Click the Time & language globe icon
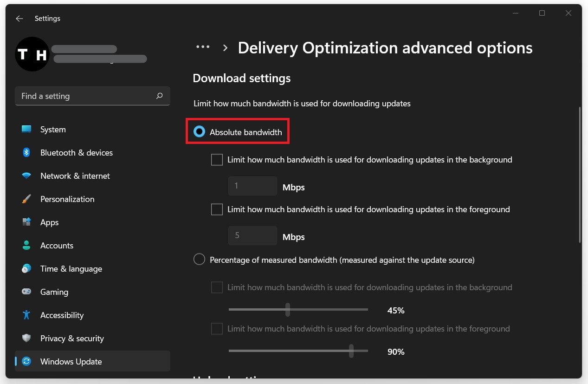 pyautogui.click(x=26, y=269)
